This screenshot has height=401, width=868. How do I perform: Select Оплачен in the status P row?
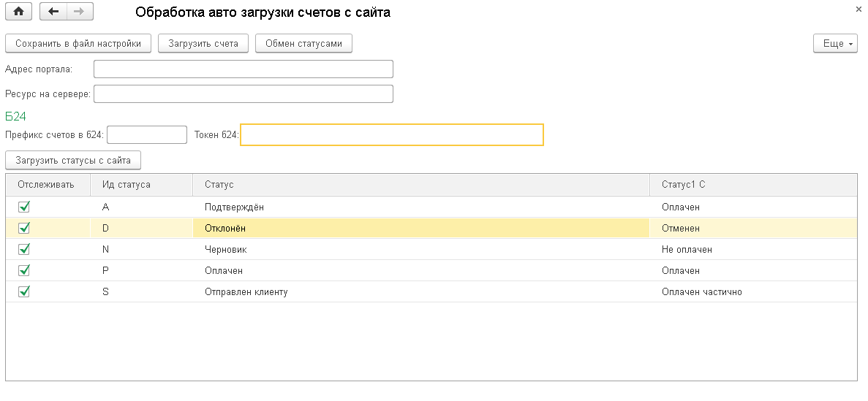(753, 270)
